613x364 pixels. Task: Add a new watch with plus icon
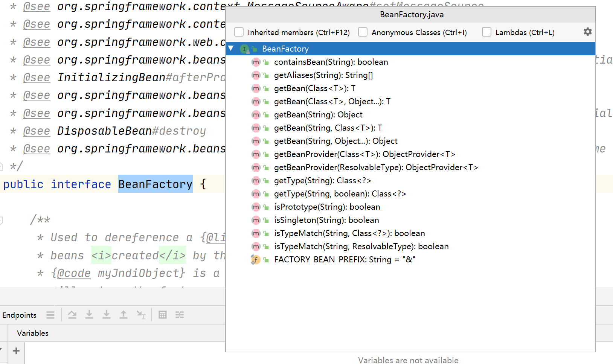(x=16, y=351)
